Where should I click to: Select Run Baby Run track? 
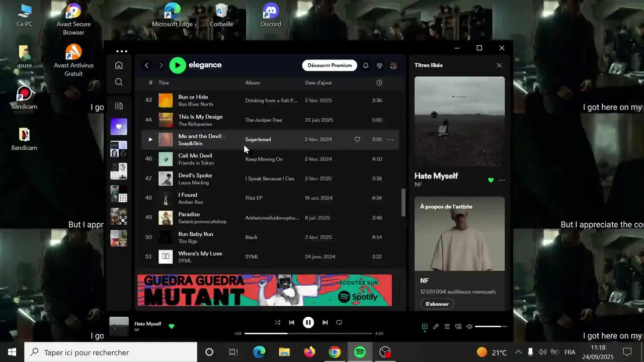tap(196, 234)
